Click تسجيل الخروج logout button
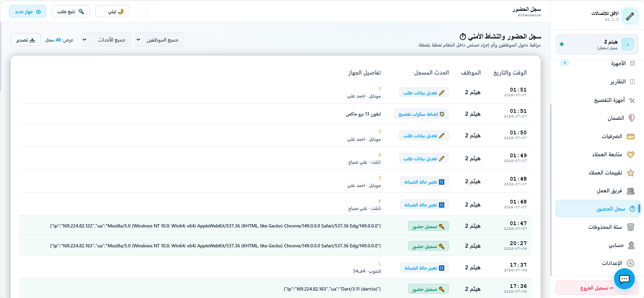Viewport: 644px width, 298px height. 597,288
